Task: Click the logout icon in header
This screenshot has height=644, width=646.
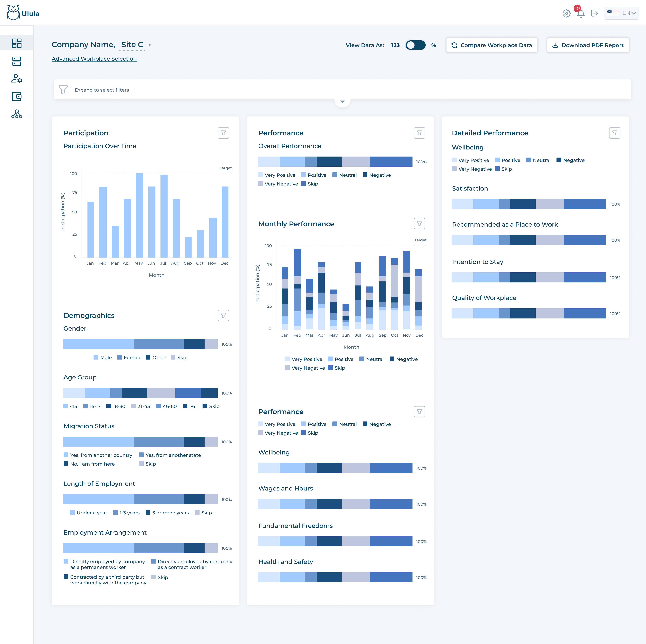Action: (594, 13)
